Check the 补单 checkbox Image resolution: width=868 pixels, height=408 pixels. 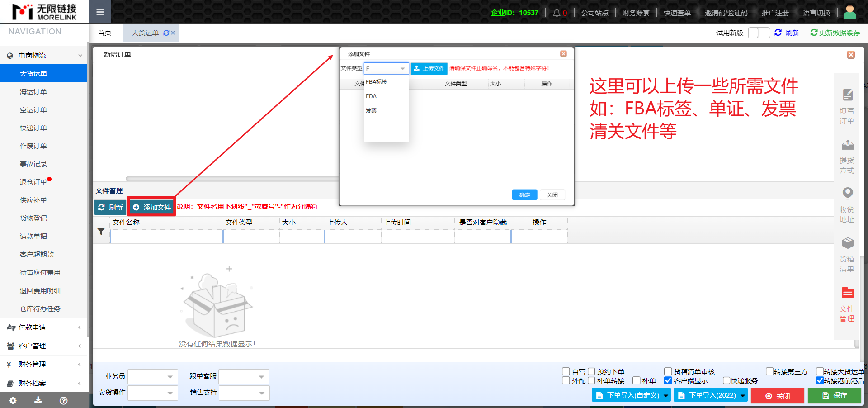click(x=637, y=380)
